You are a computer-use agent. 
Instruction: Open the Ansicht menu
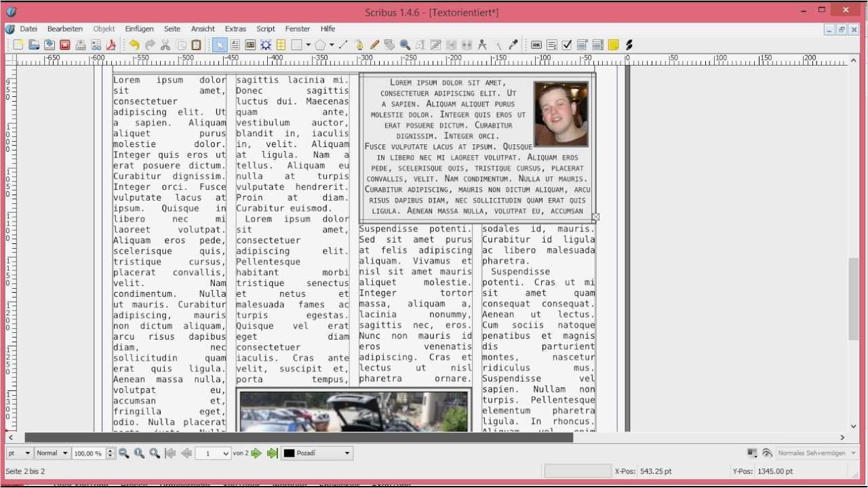[203, 29]
